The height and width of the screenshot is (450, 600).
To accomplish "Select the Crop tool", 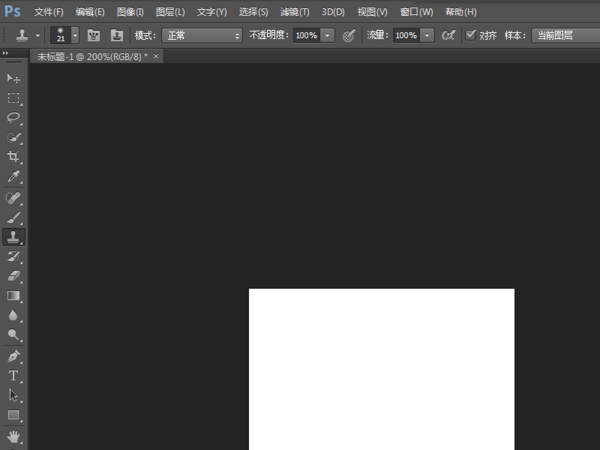I will click(x=13, y=157).
